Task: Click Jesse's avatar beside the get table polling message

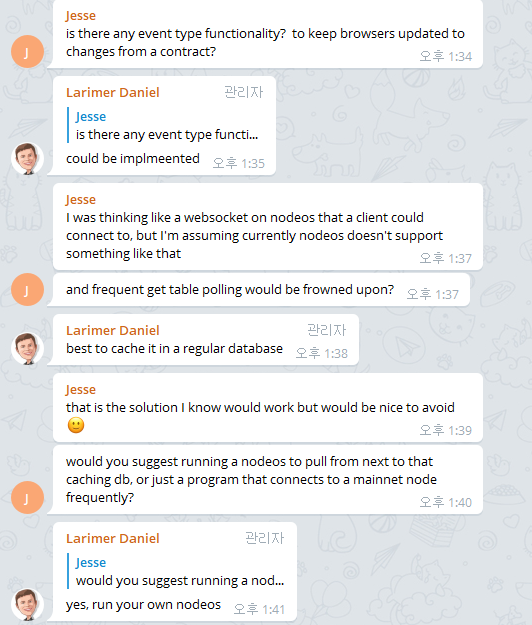Action: point(27,289)
